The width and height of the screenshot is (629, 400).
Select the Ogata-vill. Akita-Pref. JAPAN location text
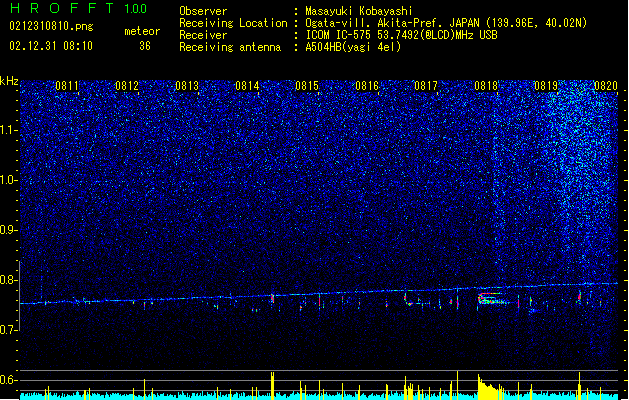446,23
